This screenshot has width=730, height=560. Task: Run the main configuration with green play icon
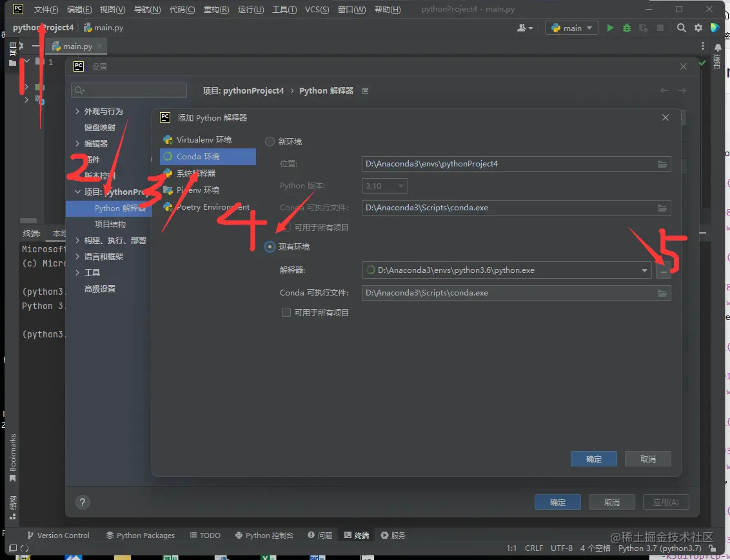pos(610,28)
